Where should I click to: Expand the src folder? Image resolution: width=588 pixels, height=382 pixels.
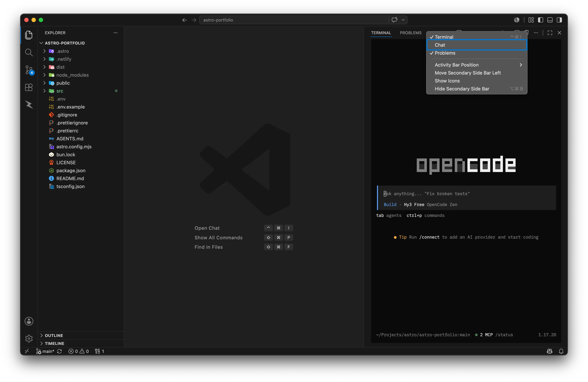click(x=81, y=91)
